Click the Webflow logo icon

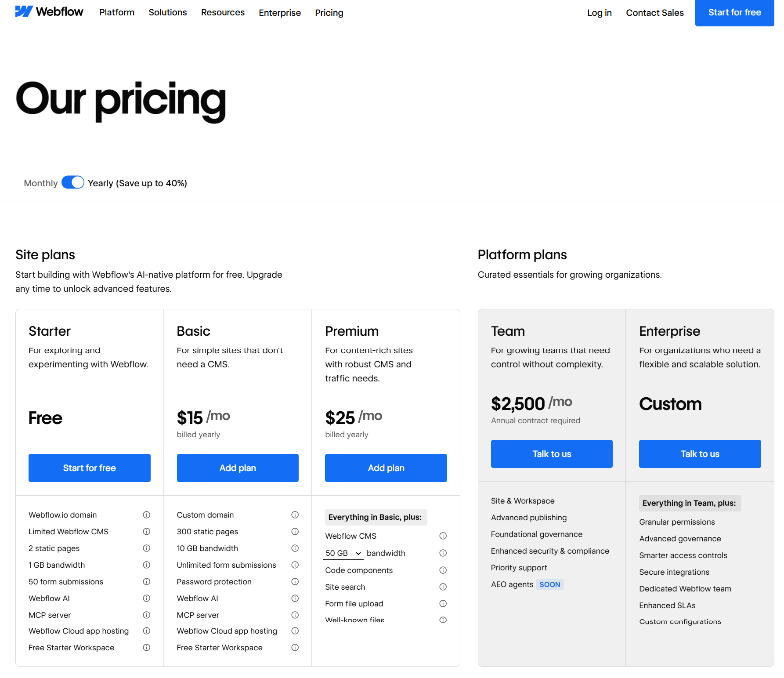pos(24,11)
